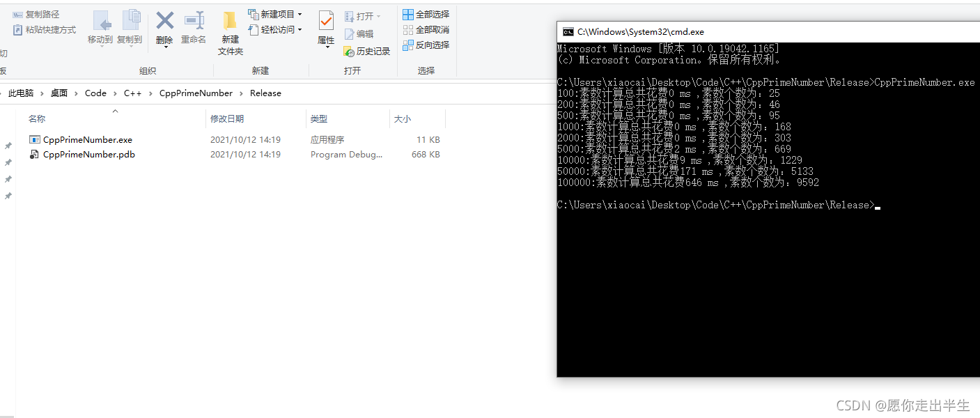Select the CppPrimeNumber.exe file icon
980x418 pixels.
click(x=35, y=139)
